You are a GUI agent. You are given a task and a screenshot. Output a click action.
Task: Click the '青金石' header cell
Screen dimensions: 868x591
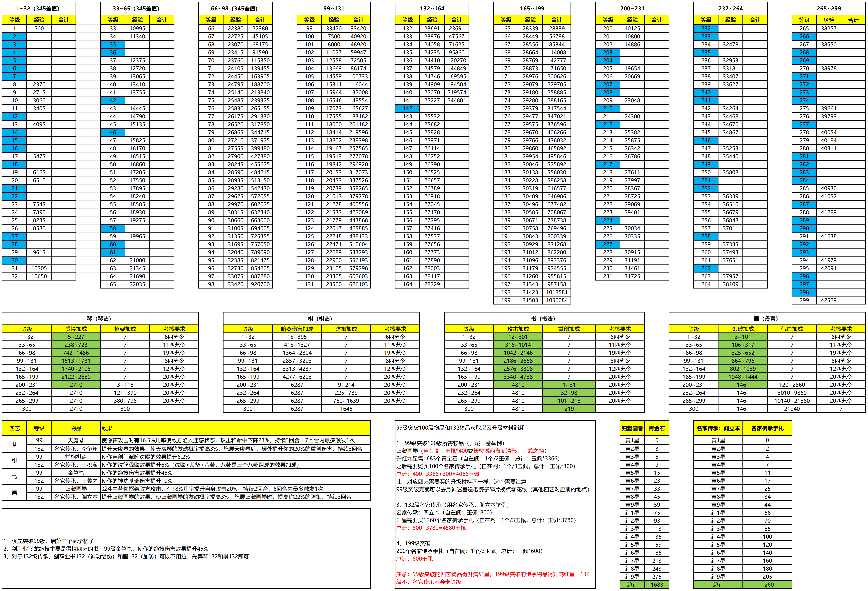657,428
